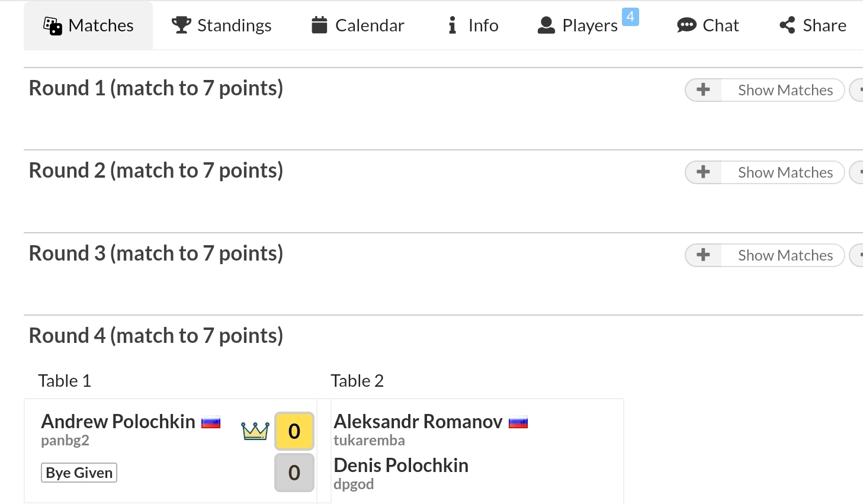The height and width of the screenshot is (504, 863).
Task: Expand Round 3 Show Matches
Action: (765, 255)
